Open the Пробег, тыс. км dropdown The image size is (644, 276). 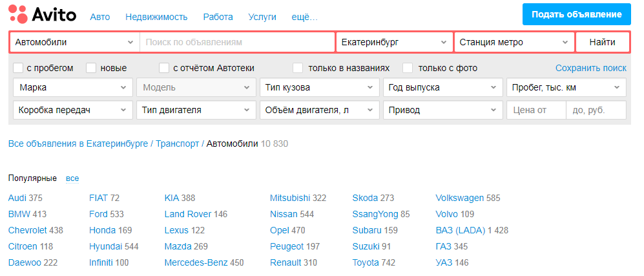pos(566,87)
